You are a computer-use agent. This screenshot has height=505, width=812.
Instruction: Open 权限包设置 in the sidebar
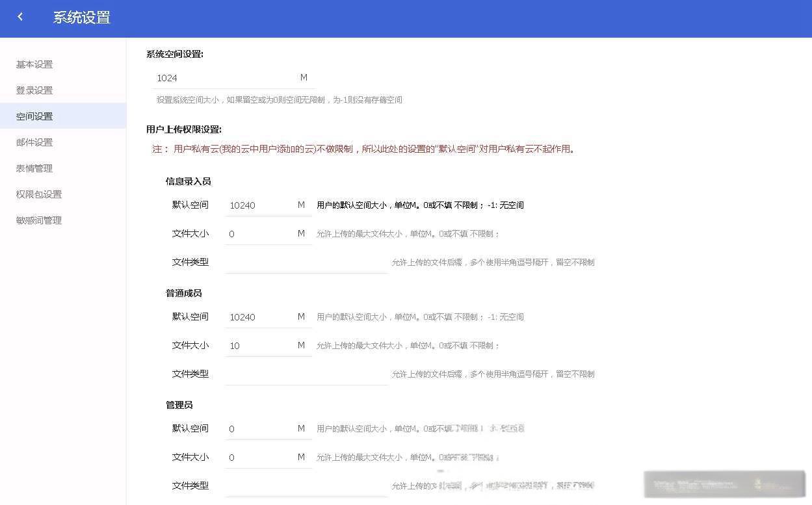[x=39, y=194]
